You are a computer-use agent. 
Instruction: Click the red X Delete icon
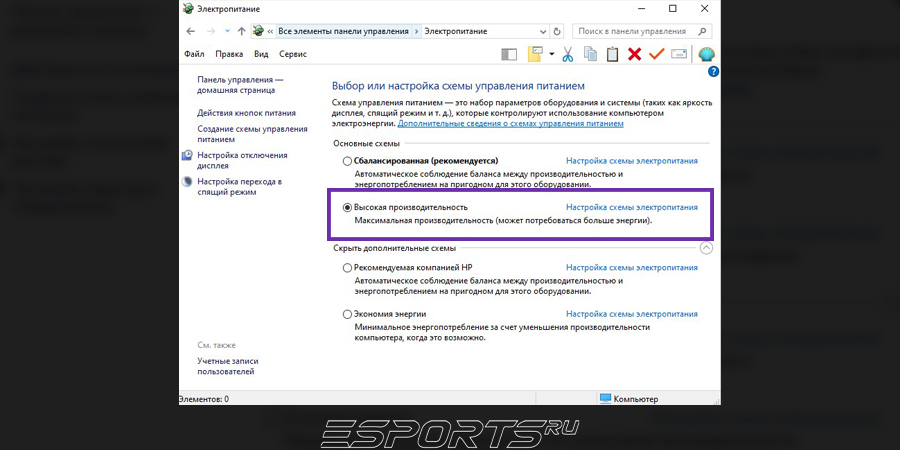(634, 55)
